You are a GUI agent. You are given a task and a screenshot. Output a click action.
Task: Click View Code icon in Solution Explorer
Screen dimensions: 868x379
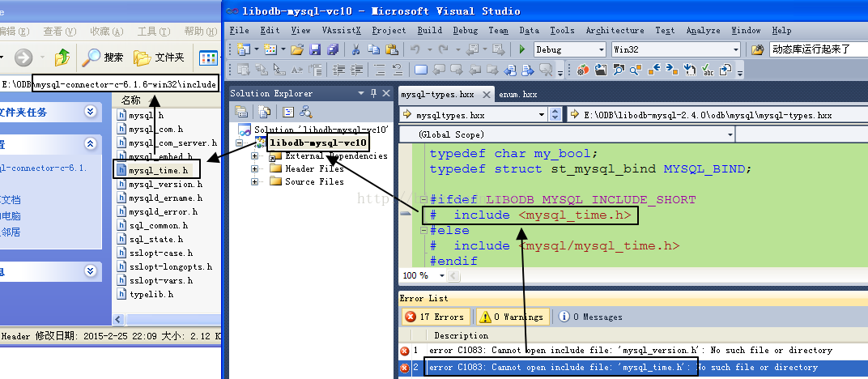[x=288, y=112]
